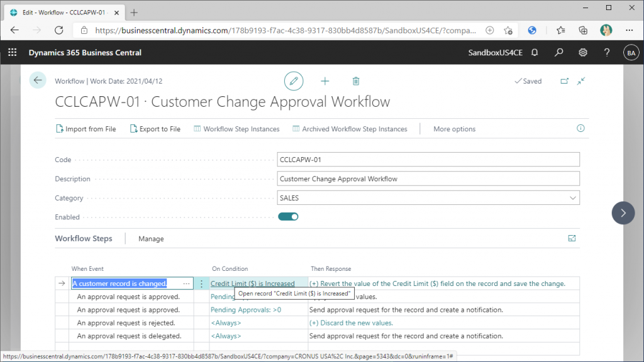644x362 pixels.
Task: Open <Always> condition on delegated row
Action: point(226,336)
